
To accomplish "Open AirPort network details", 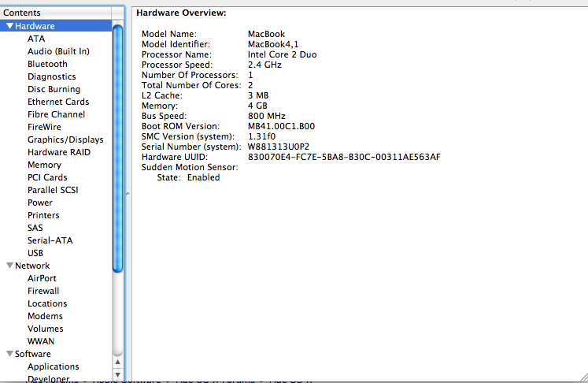I will pyautogui.click(x=42, y=278).
